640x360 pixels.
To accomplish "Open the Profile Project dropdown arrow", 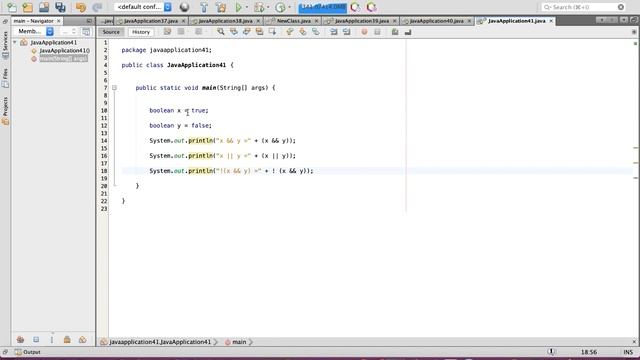I will pos(289,7).
